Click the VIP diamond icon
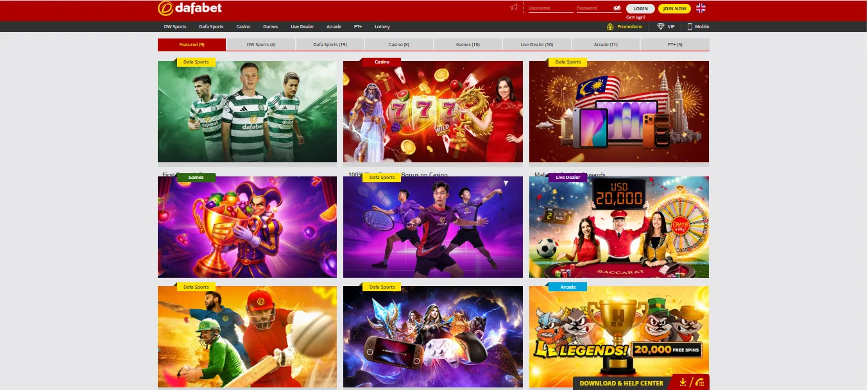 (x=661, y=26)
